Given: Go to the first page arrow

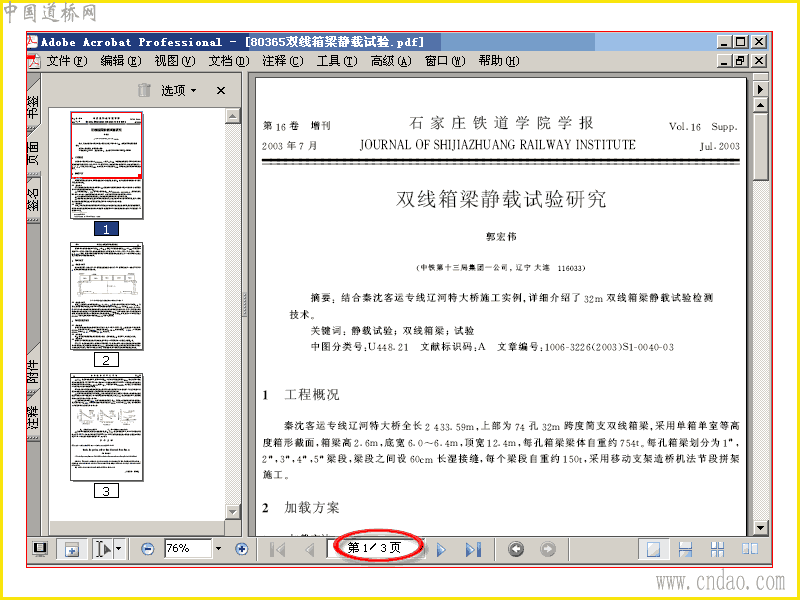Looking at the screenshot, I should (x=277, y=549).
